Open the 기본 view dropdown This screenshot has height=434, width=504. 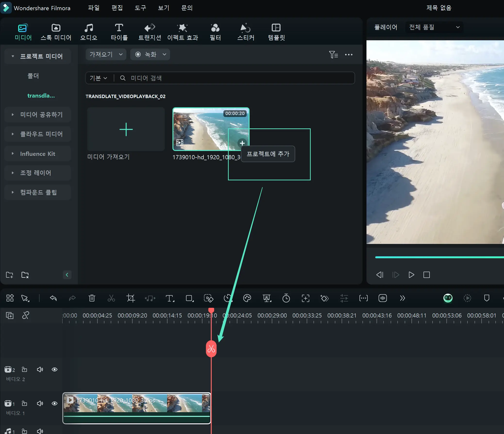98,78
